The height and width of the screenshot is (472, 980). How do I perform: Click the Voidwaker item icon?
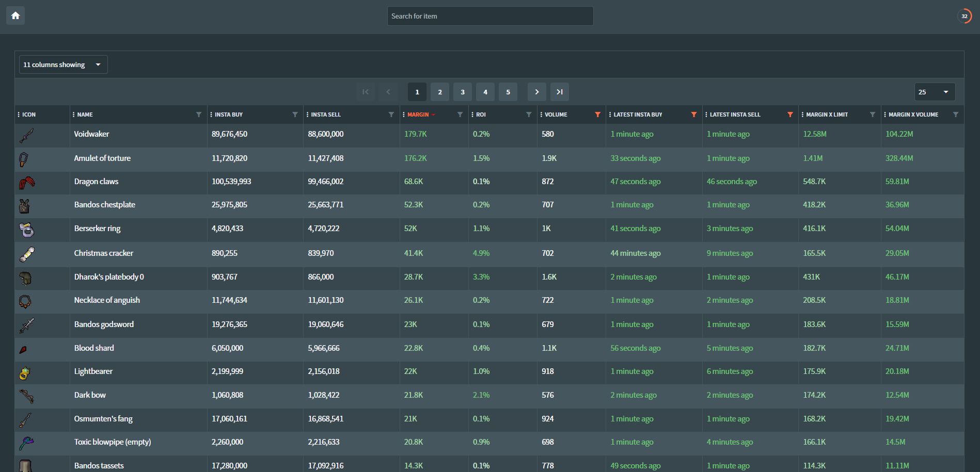(26, 136)
